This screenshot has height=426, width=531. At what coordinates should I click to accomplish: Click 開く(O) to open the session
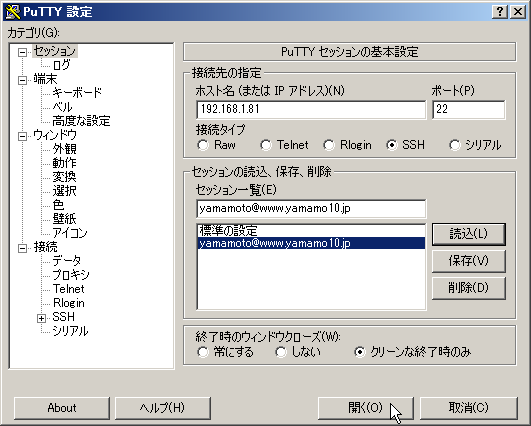point(365,408)
